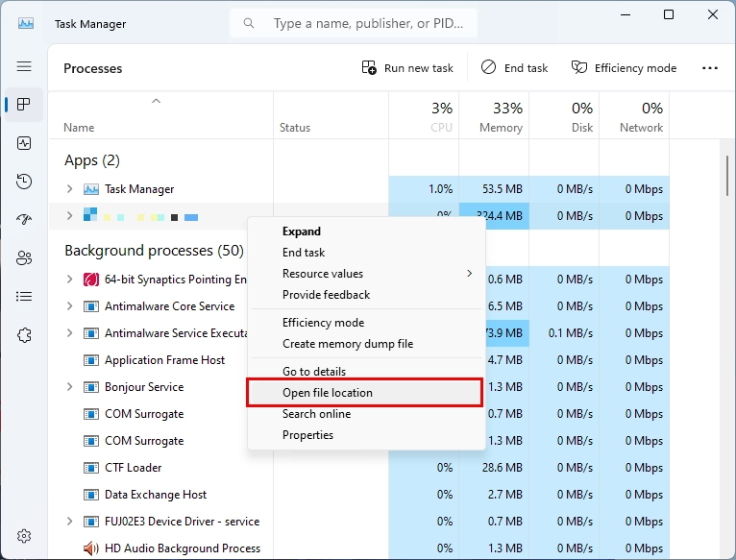Click the vertical scrollbar thumb

(x=727, y=176)
